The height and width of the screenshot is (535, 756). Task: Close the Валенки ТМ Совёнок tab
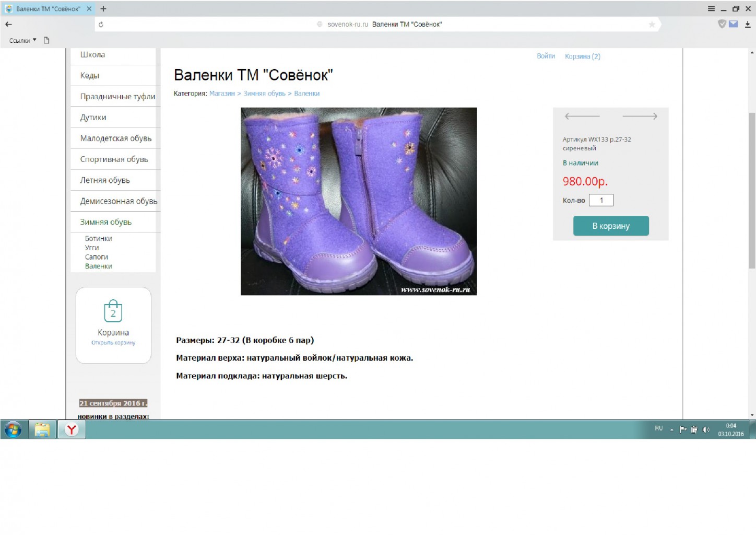coord(89,8)
